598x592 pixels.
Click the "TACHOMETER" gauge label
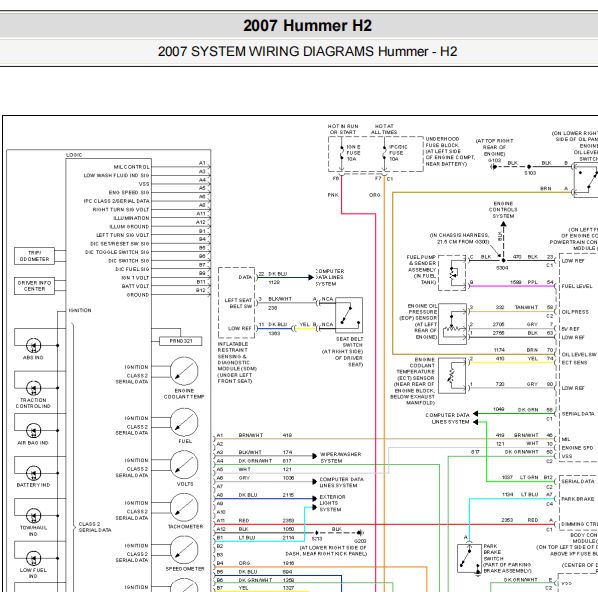(x=186, y=527)
